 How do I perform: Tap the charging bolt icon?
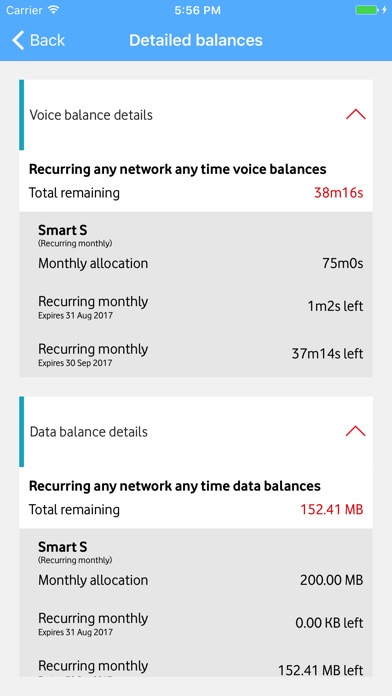[x=384, y=10]
